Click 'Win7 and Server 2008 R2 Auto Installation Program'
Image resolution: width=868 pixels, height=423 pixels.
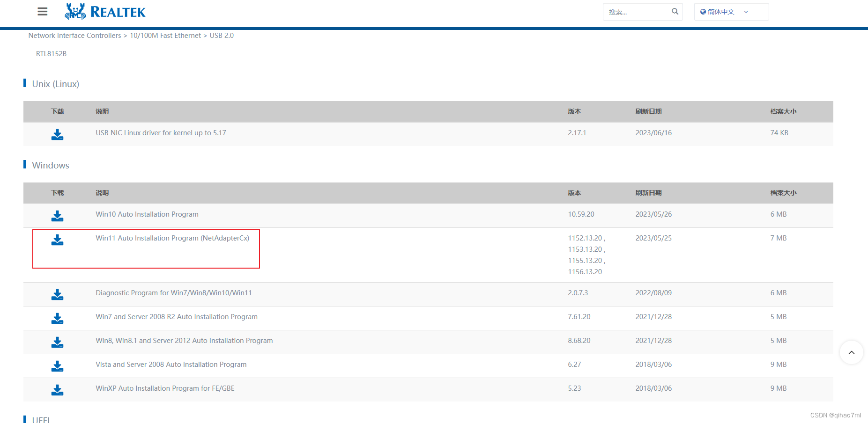click(177, 317)
